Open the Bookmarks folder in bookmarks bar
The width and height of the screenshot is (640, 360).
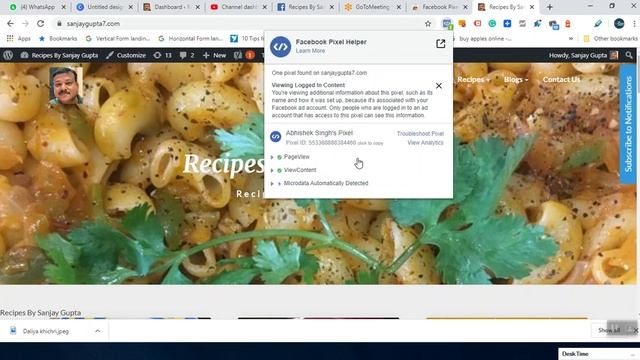tap(58, 39)
